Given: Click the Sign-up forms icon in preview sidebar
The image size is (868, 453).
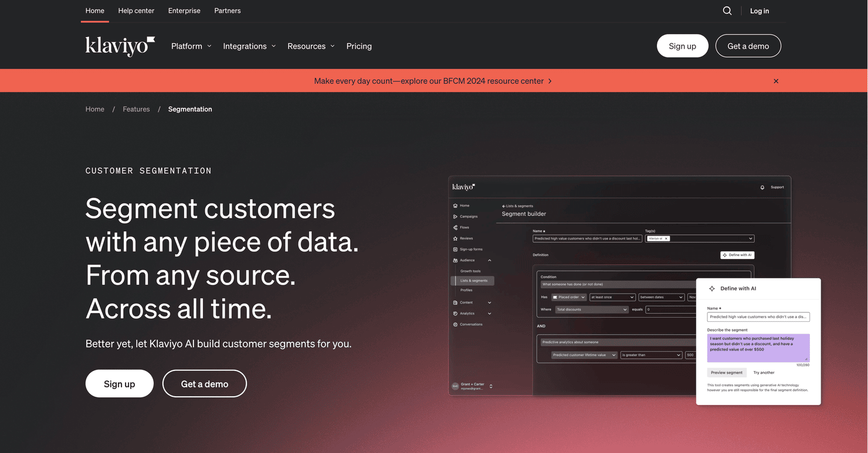Looking at the screenshot, I should pyautogui.click(x=455, y=250).
